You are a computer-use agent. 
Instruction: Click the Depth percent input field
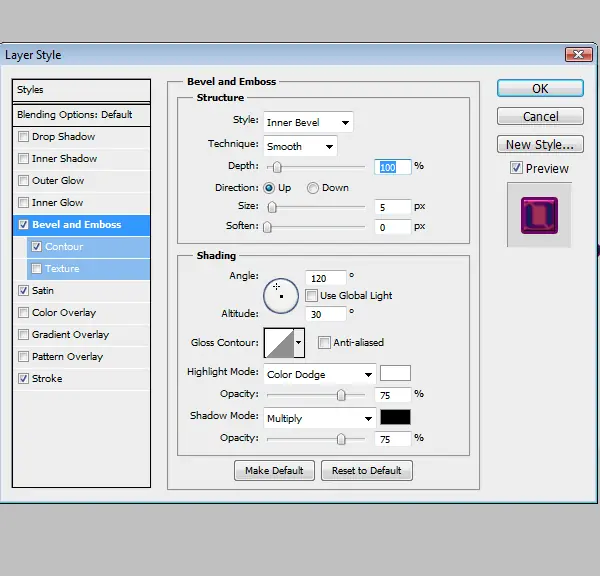pos(393,167)
